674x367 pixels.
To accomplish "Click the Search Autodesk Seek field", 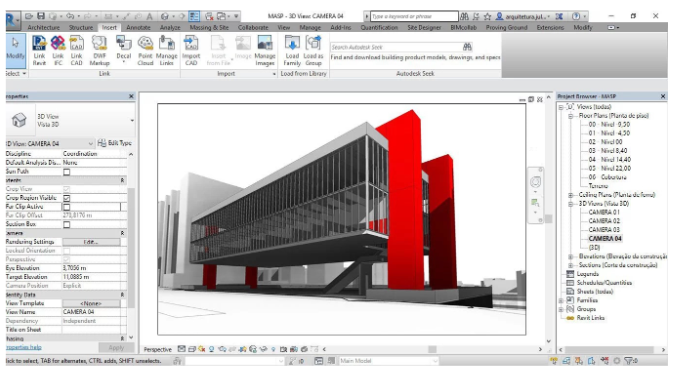I will (x=396, y=47).
